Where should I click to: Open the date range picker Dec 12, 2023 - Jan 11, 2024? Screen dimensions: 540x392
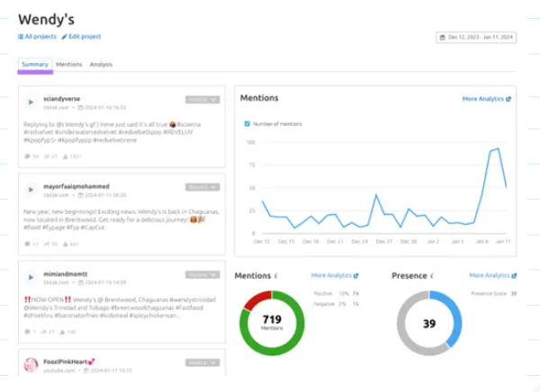tap(476, 37)
